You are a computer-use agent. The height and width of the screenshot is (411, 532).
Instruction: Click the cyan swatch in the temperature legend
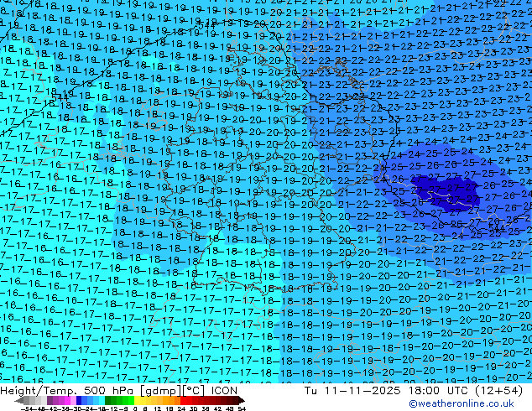click(102, 400)
